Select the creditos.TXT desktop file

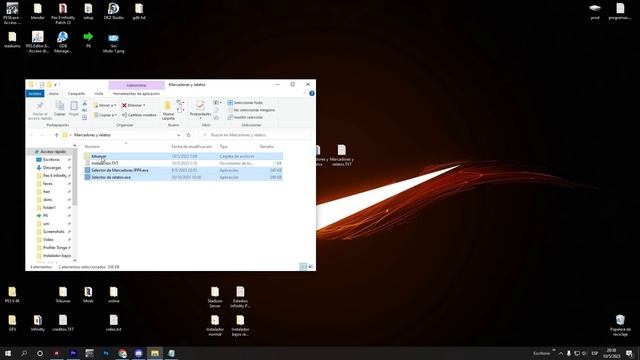pyautogui.click(x=63, y=323)
